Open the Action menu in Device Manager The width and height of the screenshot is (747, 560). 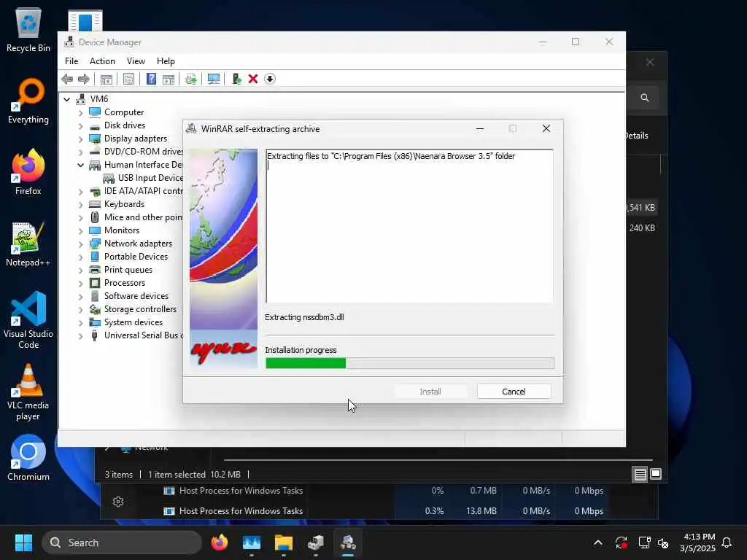tap(102, 61)
